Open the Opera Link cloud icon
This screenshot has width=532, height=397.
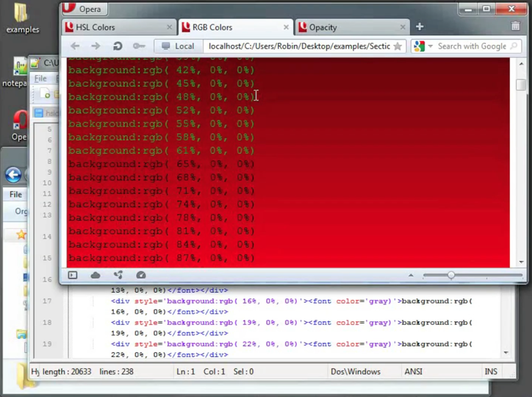(x=96, y=275)
